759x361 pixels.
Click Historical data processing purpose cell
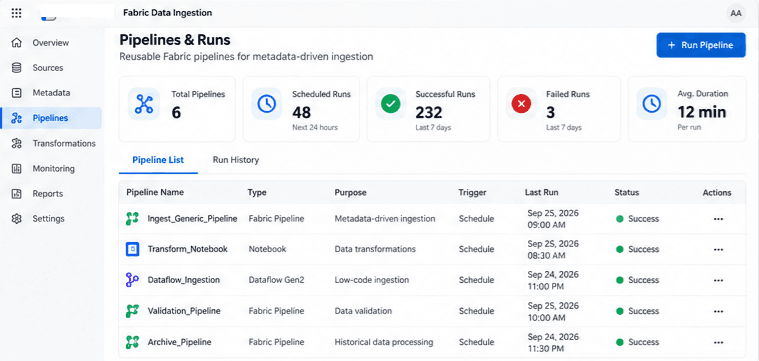[x=384, y=342]
